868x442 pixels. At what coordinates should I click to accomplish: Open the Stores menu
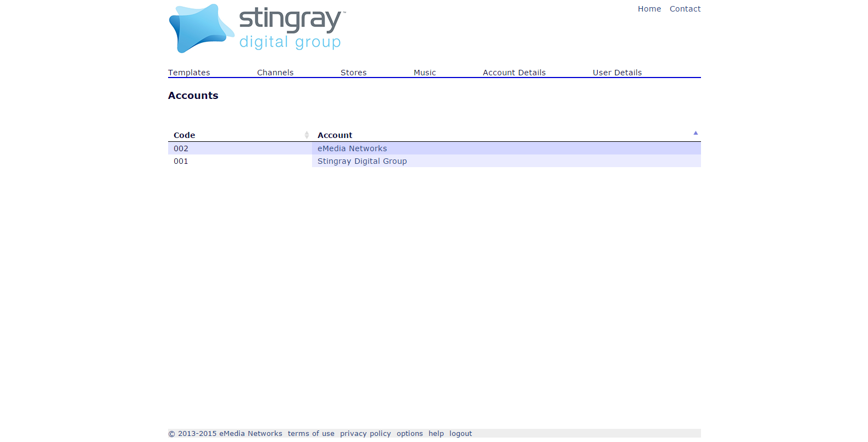[x=353, y=73]
